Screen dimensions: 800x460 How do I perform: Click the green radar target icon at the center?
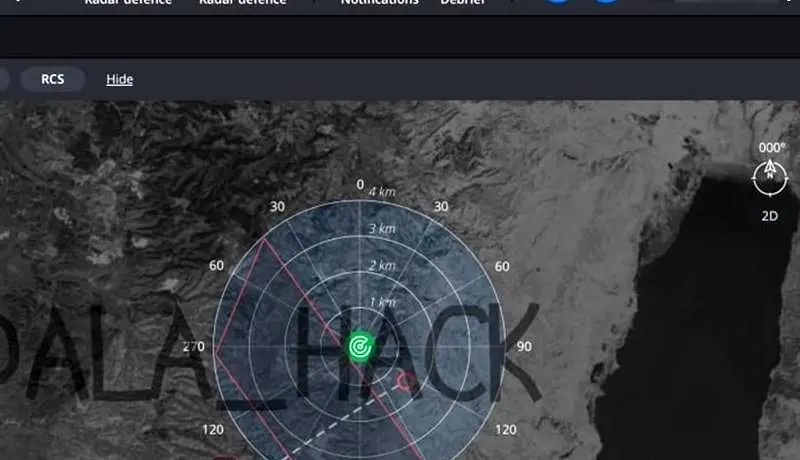point(360,347)
